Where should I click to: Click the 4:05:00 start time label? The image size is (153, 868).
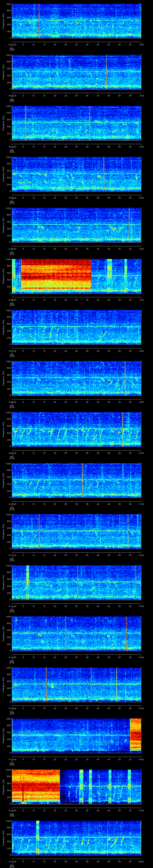(12, 249)
